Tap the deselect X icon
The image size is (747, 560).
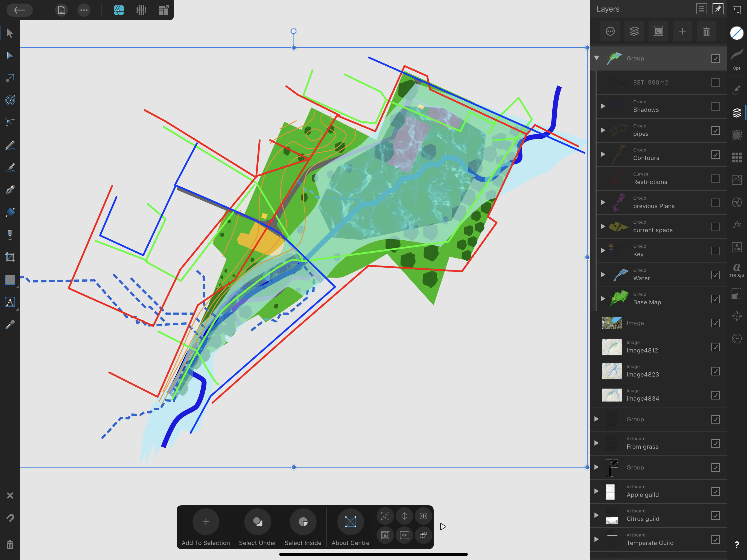pyautogui.click(x=10, y=495)
